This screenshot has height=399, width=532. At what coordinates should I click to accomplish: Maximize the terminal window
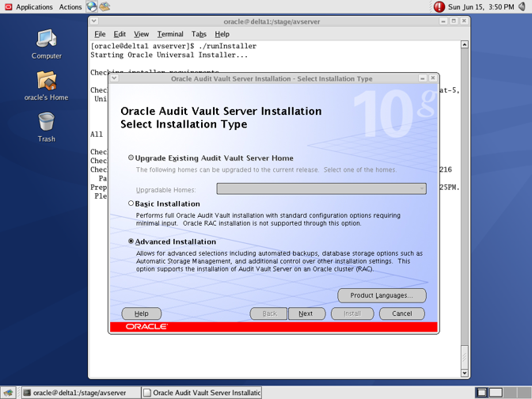pos(454,21)
